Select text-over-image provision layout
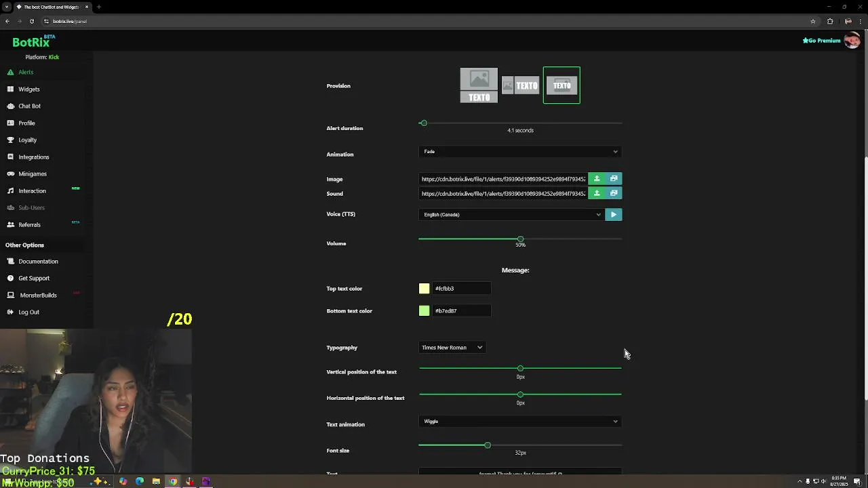The height and width of the screenshot is (488, 868). click(561, 85)
